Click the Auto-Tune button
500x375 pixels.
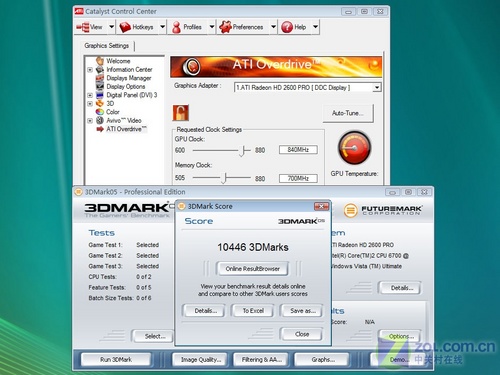pyautogui.click(x=348, y=113)
